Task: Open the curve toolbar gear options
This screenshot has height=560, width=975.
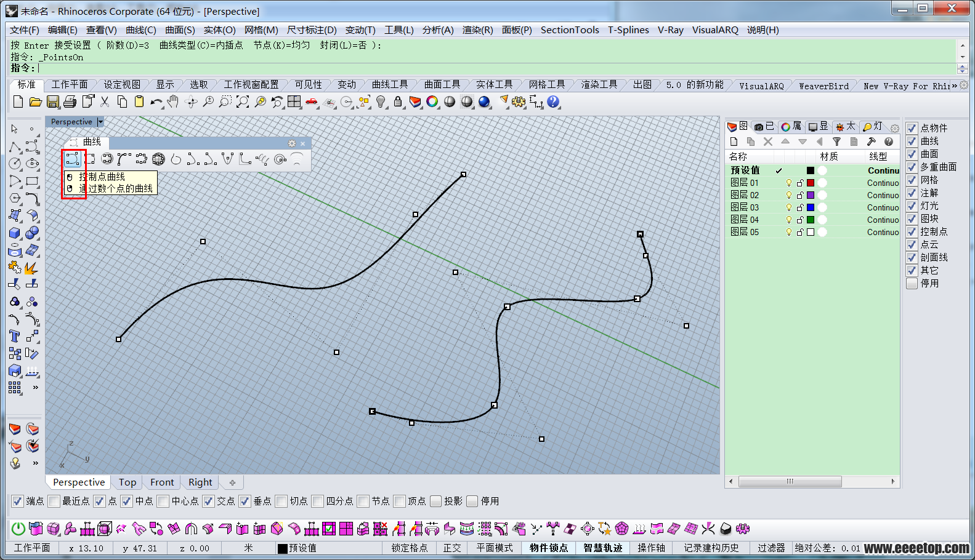Action: [x=292, y=143]
